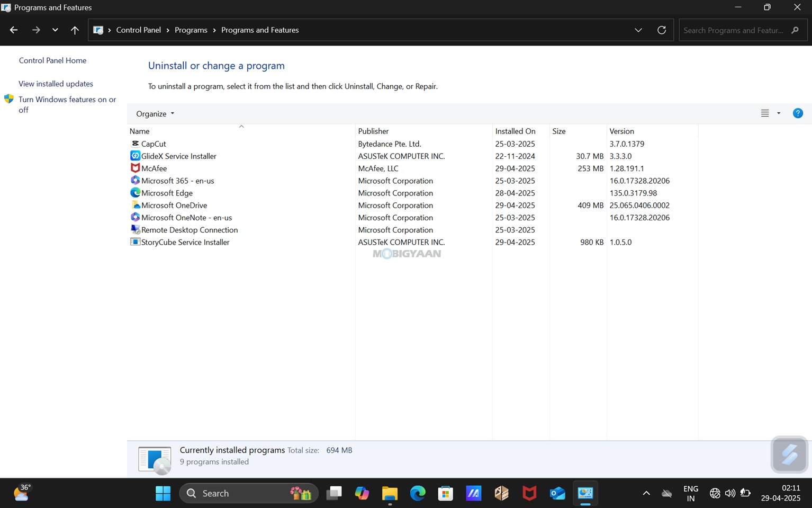Sort by the Size column header

coord(579,131)
